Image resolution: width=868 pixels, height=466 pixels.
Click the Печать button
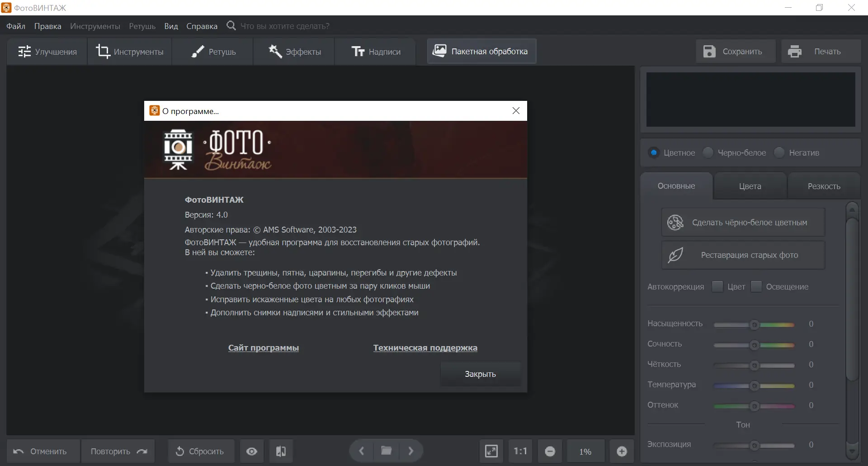pyautogui.click(x=821, y=51)
